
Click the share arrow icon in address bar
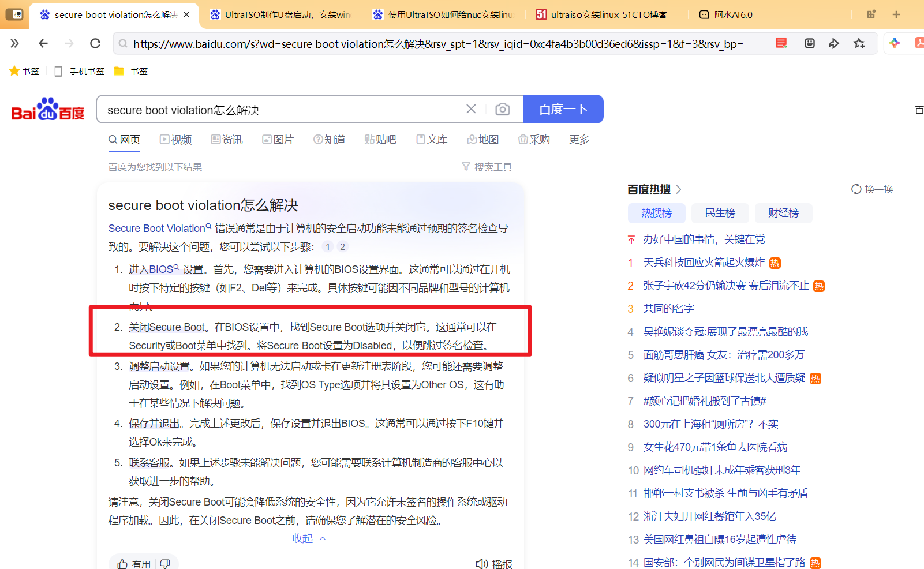(834, 43)
